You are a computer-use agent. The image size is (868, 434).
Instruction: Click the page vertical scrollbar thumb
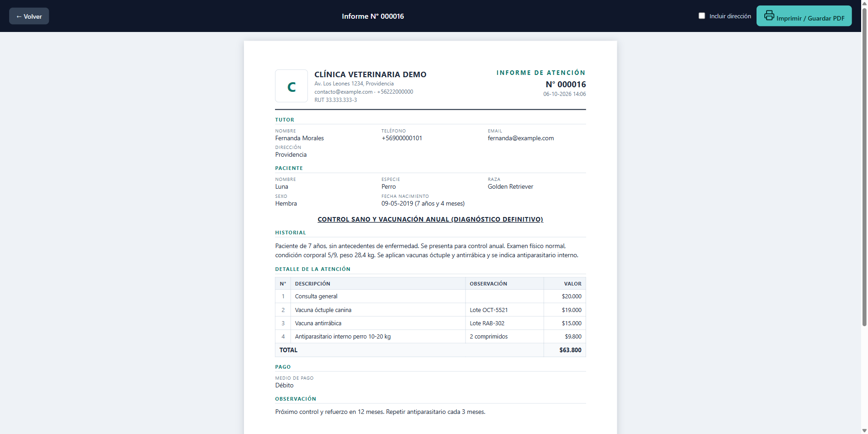864,167
